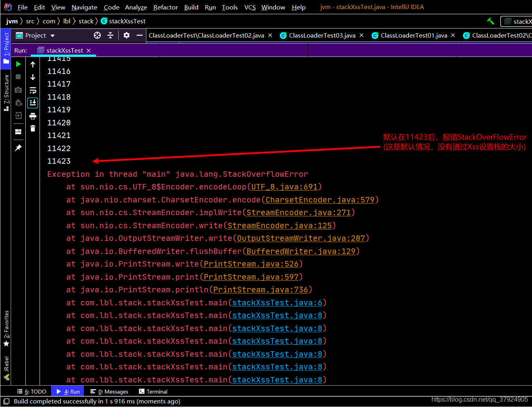Open the VCS menu
532x407 pixels.
(250, 7)
